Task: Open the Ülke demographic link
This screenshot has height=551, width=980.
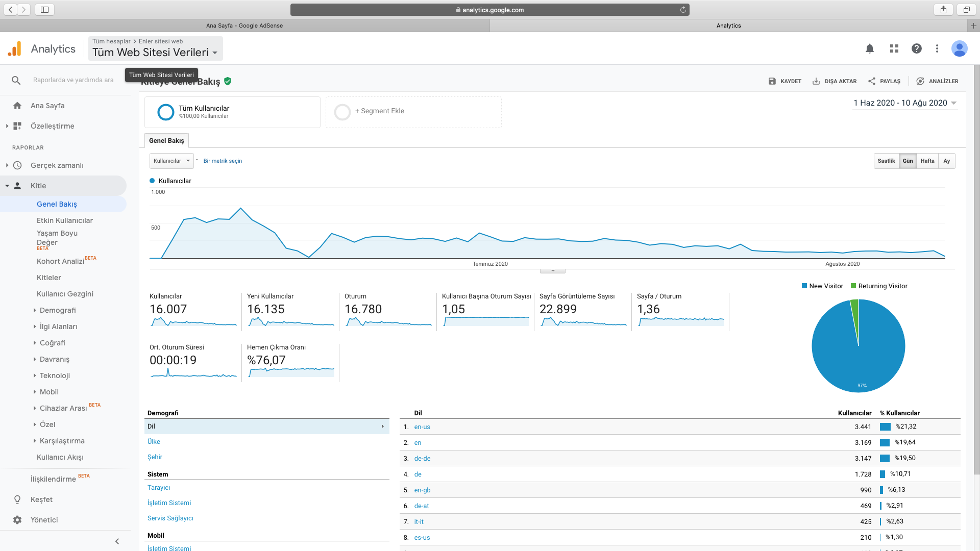Action: (x=154, y=442)
